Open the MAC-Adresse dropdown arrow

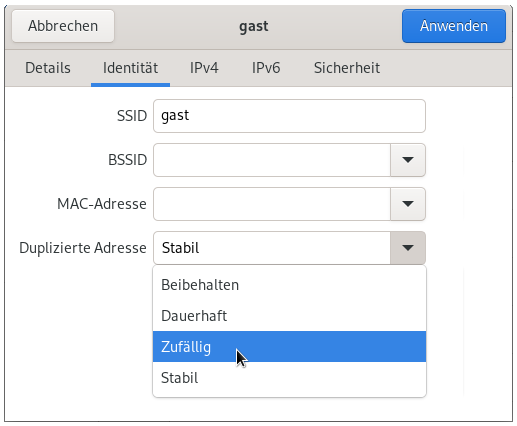[x=408, y=204]
